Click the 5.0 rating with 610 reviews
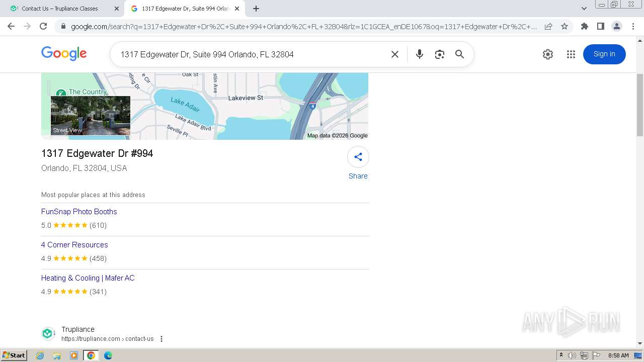Screen dimensions: 644x362 74,225
